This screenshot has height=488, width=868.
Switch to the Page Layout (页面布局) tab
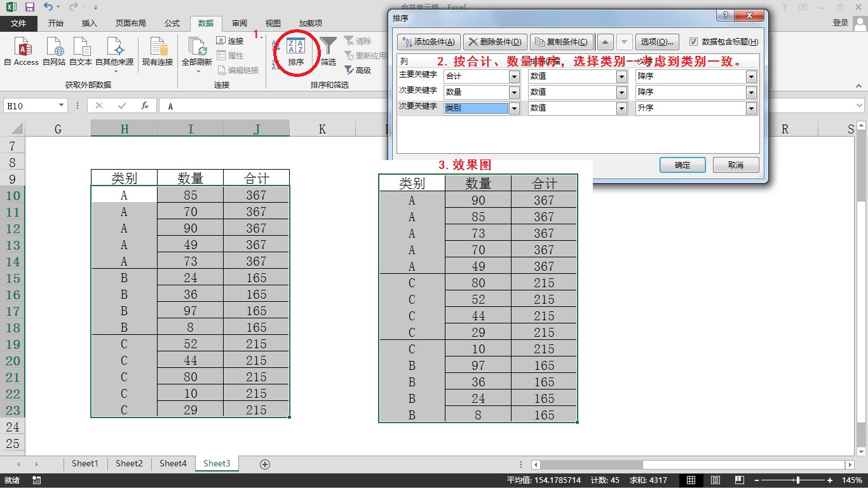[x=131, y=24]
